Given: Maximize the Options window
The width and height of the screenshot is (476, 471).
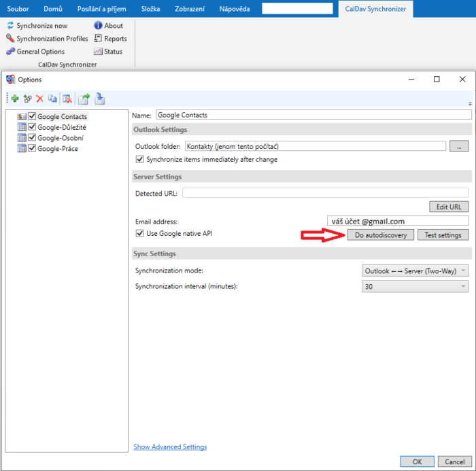Looking at the screenshot, I should [x=437, y=80].
